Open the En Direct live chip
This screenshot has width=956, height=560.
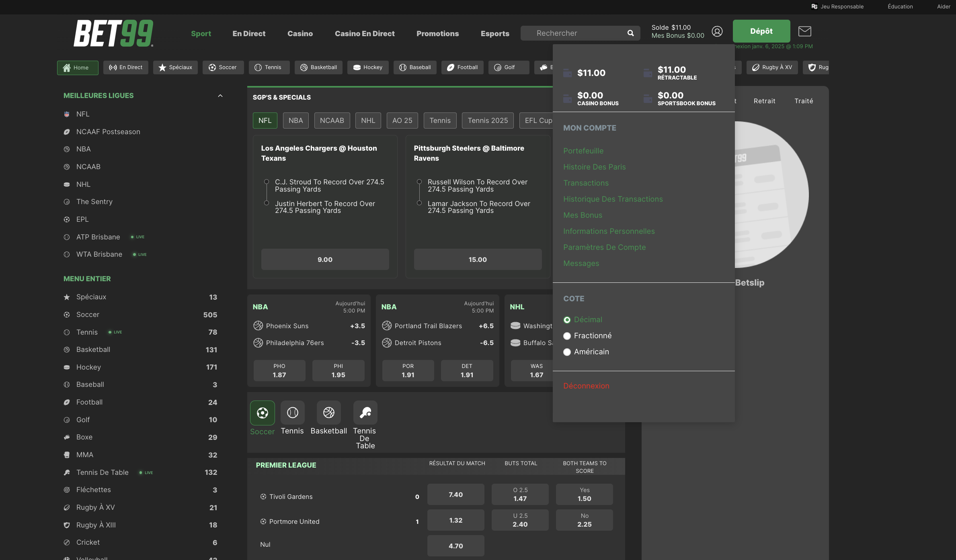[x=125, y=67]
